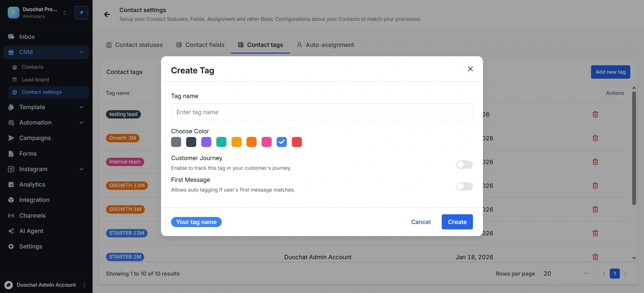Delete the testing lead tag
The width and height of the screenshot is (644, 293).
pos(595,114)
